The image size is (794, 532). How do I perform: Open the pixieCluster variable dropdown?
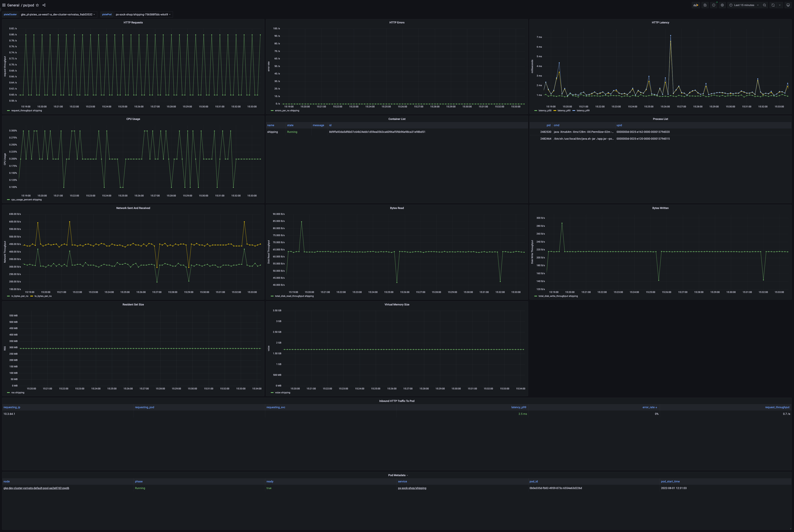click(x=58, y=14)
